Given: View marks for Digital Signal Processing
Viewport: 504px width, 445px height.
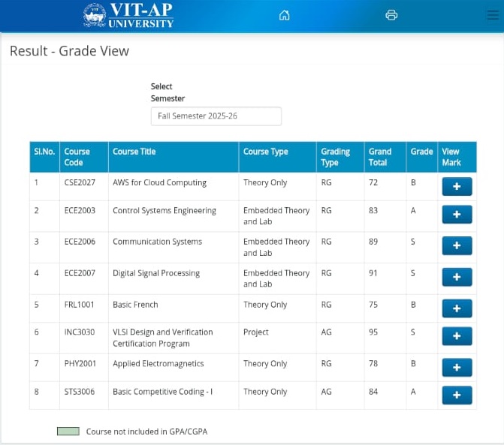Looking at the screenshot, I should [x=457, y=277].
